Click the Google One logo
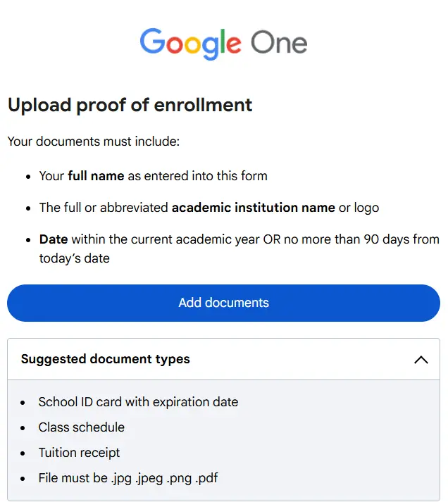The image size is (448, 502). click(x=223, y=44)
